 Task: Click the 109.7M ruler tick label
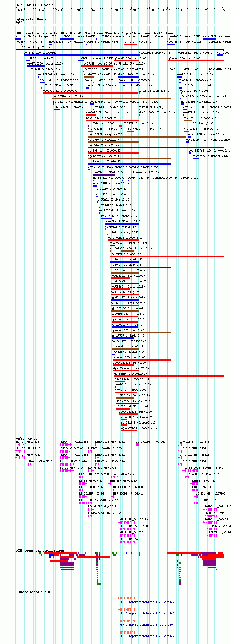(22, 10)
